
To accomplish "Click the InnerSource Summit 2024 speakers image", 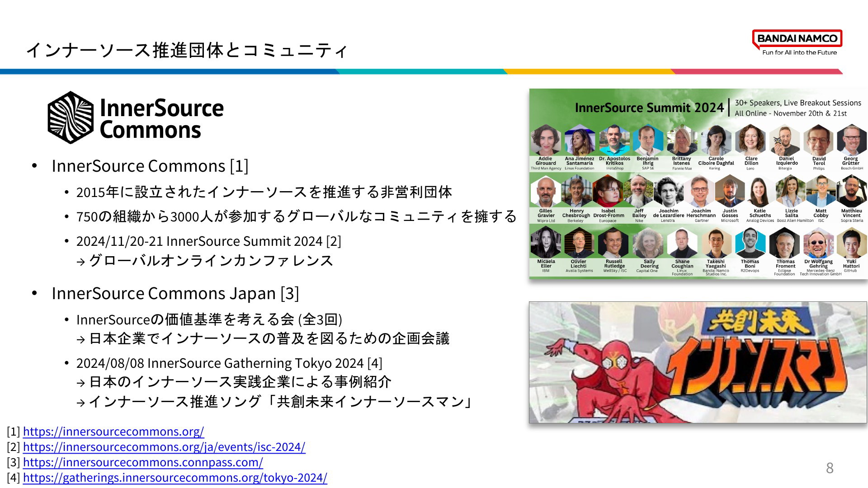I will 698,183.
